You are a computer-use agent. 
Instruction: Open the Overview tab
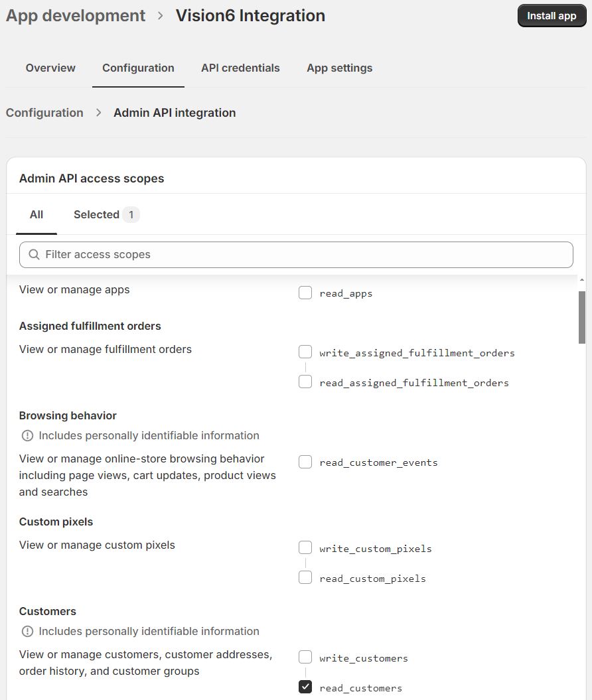(x=50, y=68)
